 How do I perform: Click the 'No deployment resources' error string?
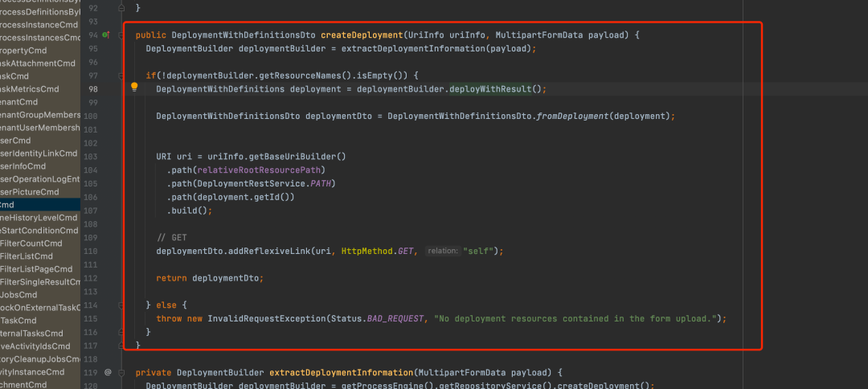575,319
